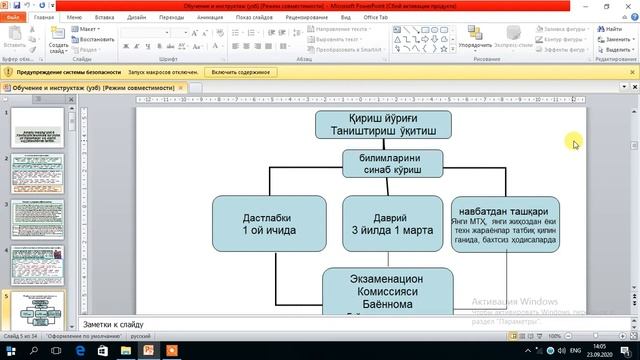Viewport: 640px width, 360px height.
Task: Select slide 4 thumbnail in slide panel
Action: coord(37,265)
